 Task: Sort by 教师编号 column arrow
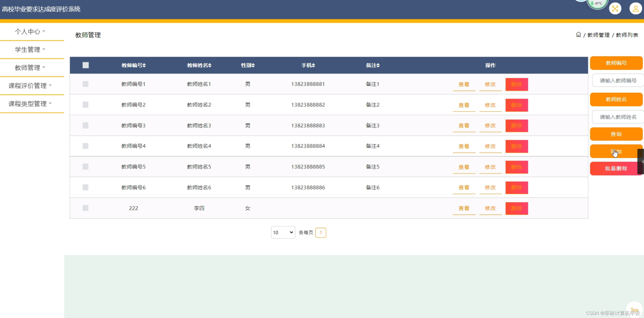(x=144, y=65)
